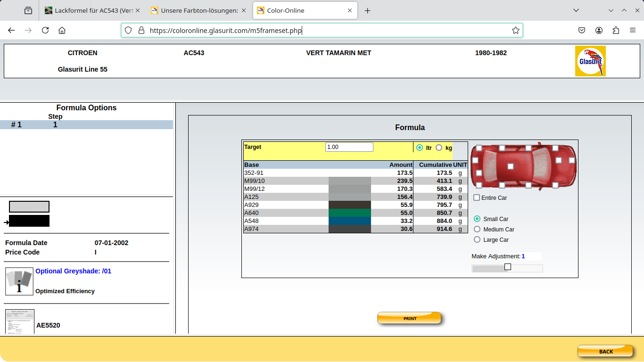Click the light grey greyshade swatch
The height and width of the screenshot is (362, 644).
(29, 206)
